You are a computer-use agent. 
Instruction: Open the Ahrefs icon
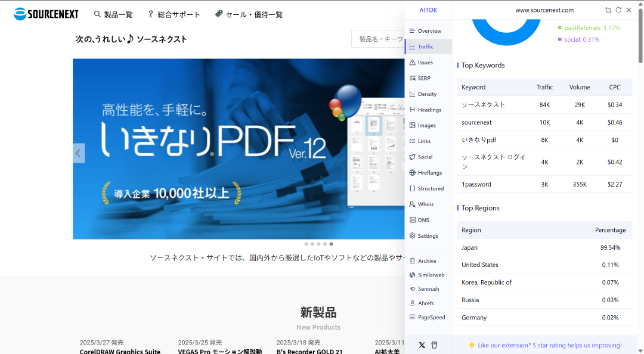pyautogui.click(x=413, y=303)
